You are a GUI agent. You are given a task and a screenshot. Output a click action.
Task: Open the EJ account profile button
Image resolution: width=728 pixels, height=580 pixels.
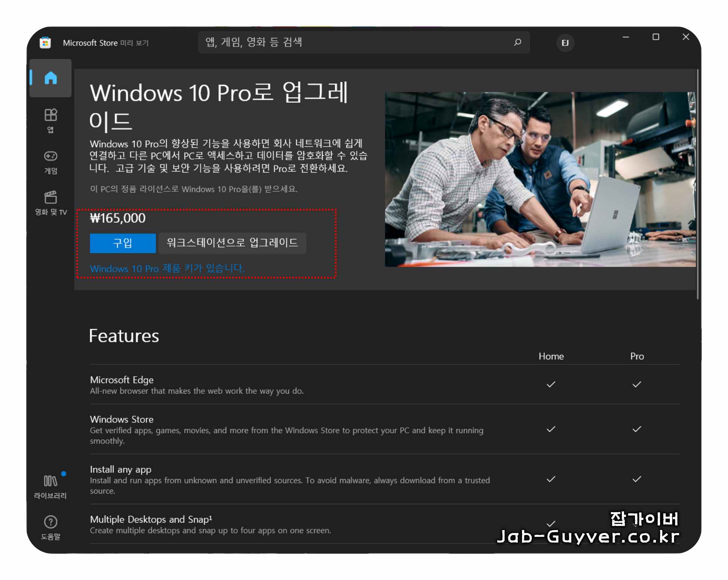click(565, 43)
